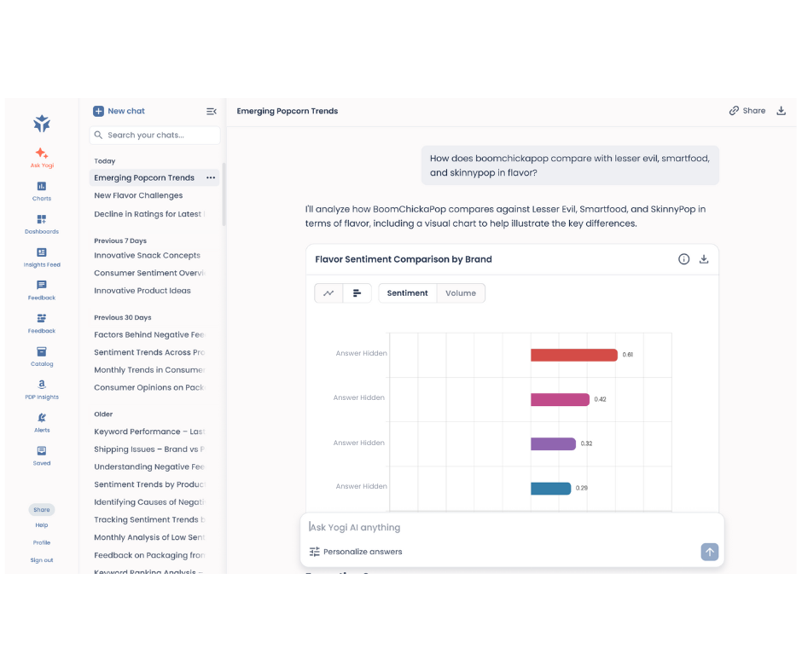
Task: Open Sentiment Trends by Product chat
Action: (x=149, y=484)
